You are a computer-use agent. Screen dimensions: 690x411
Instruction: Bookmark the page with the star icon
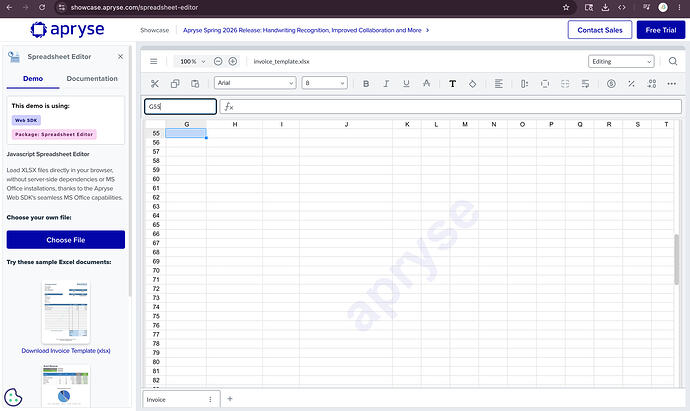click(566, 7)
